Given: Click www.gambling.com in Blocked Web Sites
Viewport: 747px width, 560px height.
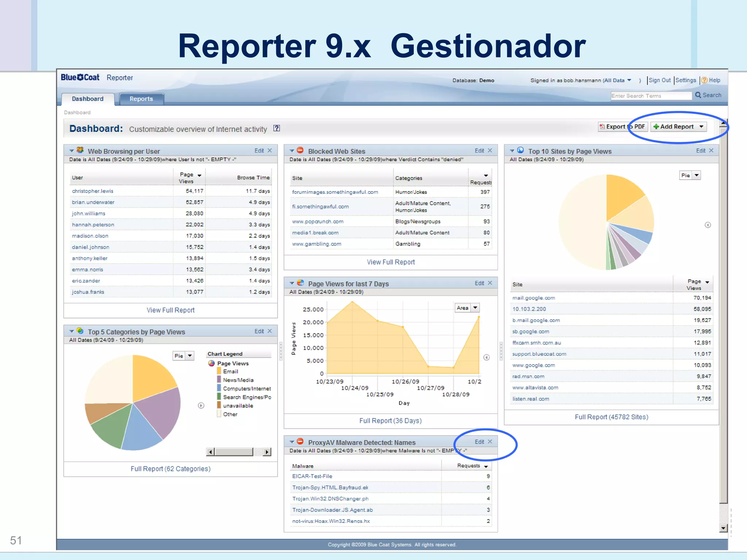Looking at the screenshot, I should point(317,244).
